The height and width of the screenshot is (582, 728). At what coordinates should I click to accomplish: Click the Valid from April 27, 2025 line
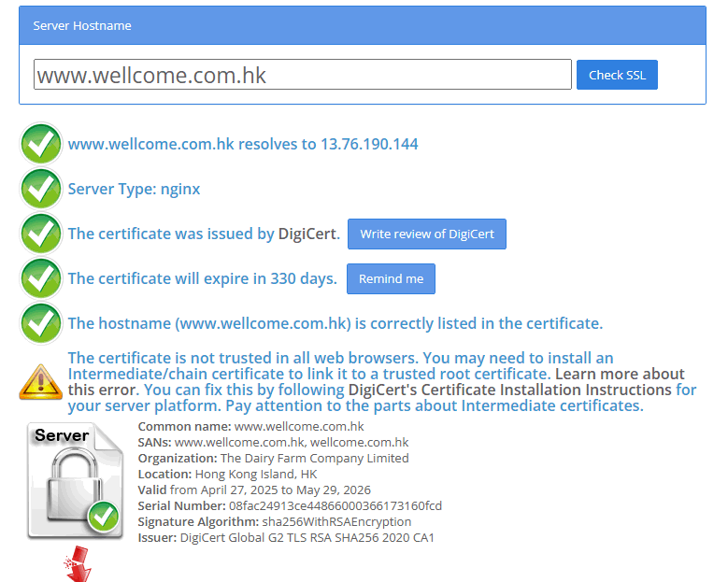[x=254, y=490]
